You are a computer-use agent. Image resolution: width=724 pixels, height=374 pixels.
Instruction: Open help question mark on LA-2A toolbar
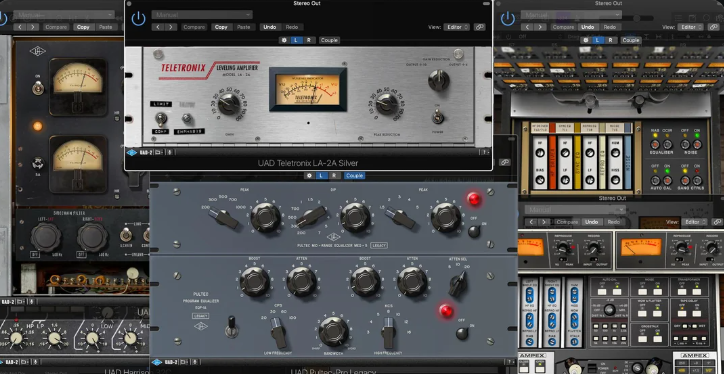[x=485, y=152]
